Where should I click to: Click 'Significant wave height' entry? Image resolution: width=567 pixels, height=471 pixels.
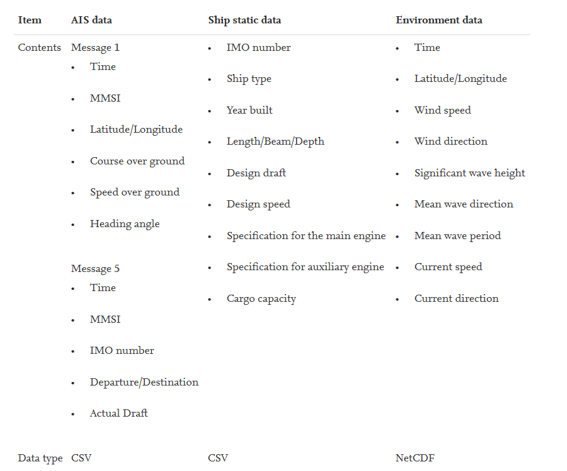point(469,173)
